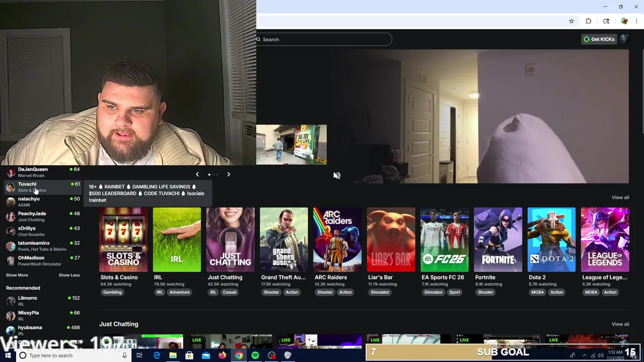Click the taskbar microphone icon
The image size is (644, 362).
pyautogui.click(x=124, y=355)
